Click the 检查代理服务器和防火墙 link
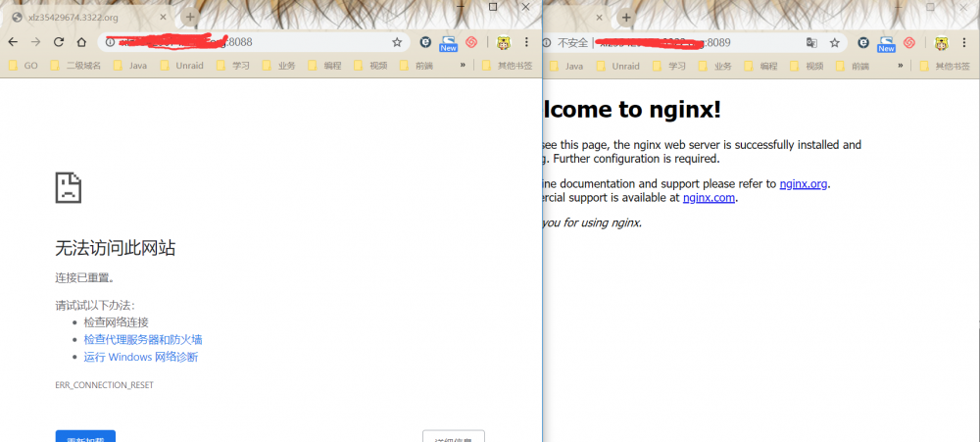This screenshot has height=442, width=980. 143,340
